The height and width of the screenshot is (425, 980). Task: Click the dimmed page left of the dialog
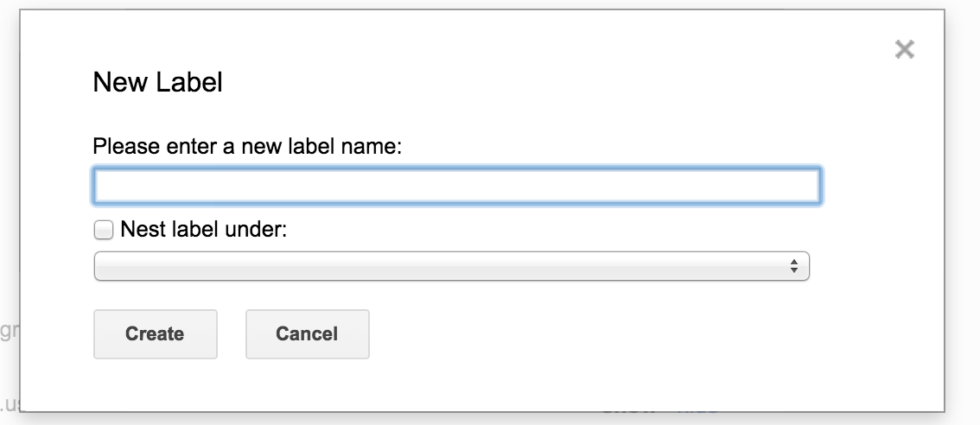click(9, 216)
